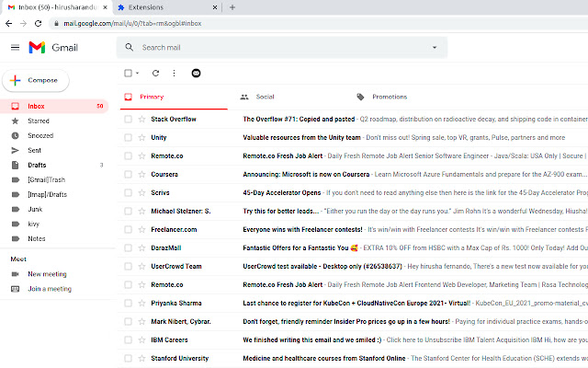Image resolution: width=588 pixels, height=368 pixels.
Task: Star the UserCrowd Team email
Action: coord(141,266)
